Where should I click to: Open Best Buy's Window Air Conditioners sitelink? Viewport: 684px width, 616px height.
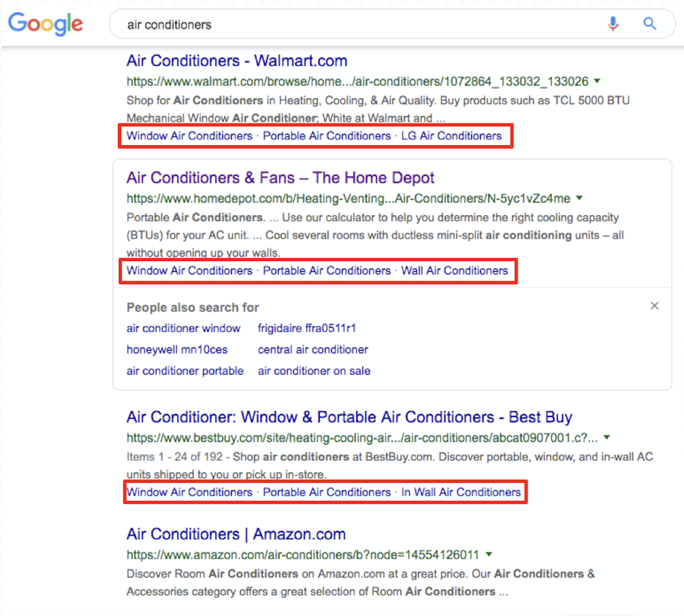(189, 492)
